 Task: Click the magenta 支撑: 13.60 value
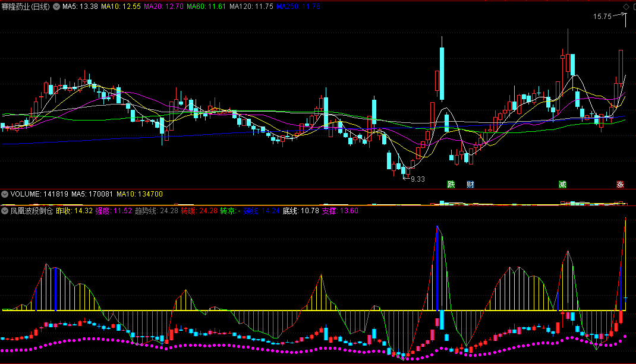(341, 211)
